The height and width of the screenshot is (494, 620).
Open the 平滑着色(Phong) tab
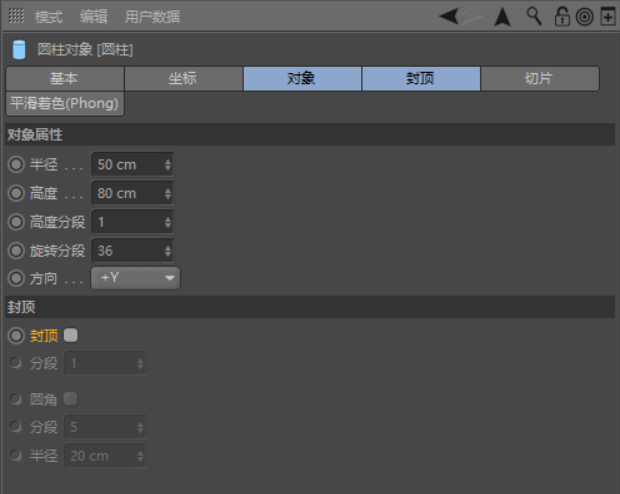coord(65,104)
